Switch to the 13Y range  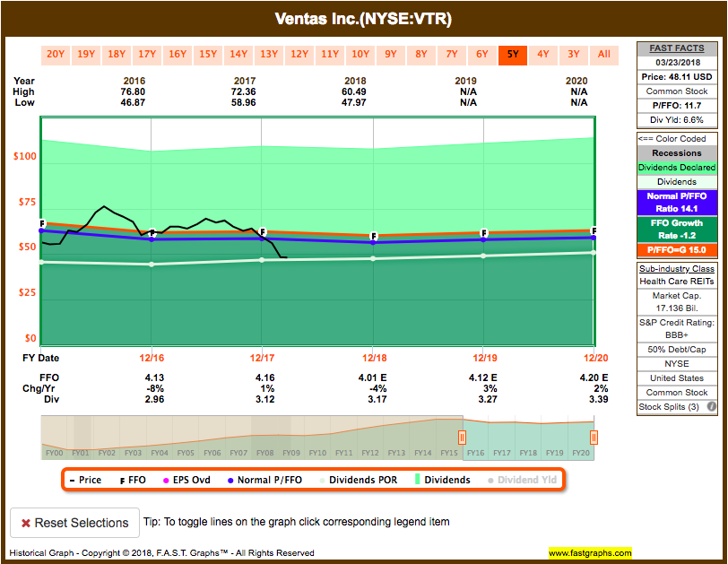pos(269,55)
